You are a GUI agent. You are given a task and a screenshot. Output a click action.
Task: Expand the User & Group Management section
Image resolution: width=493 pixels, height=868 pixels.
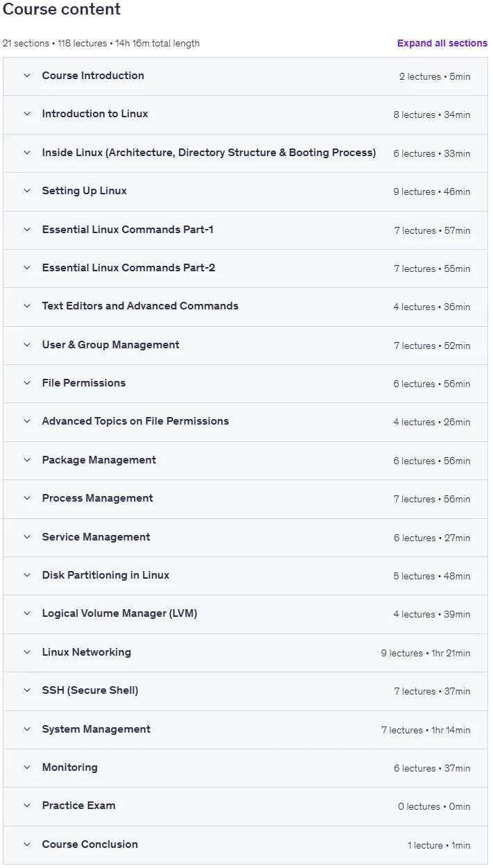pyautogui.click(x=245, y=345)
